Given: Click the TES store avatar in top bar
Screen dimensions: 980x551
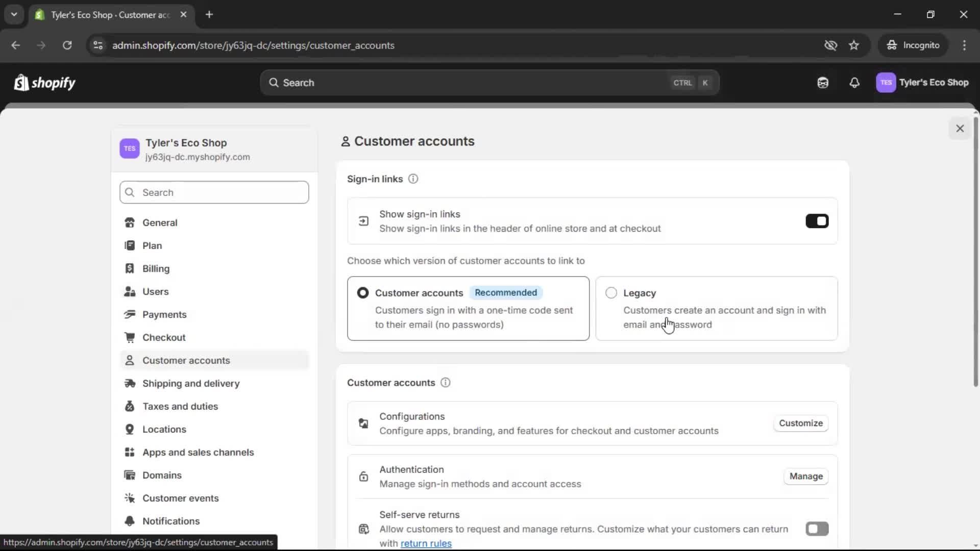Looking at the screenshot, I should (886, 83).
